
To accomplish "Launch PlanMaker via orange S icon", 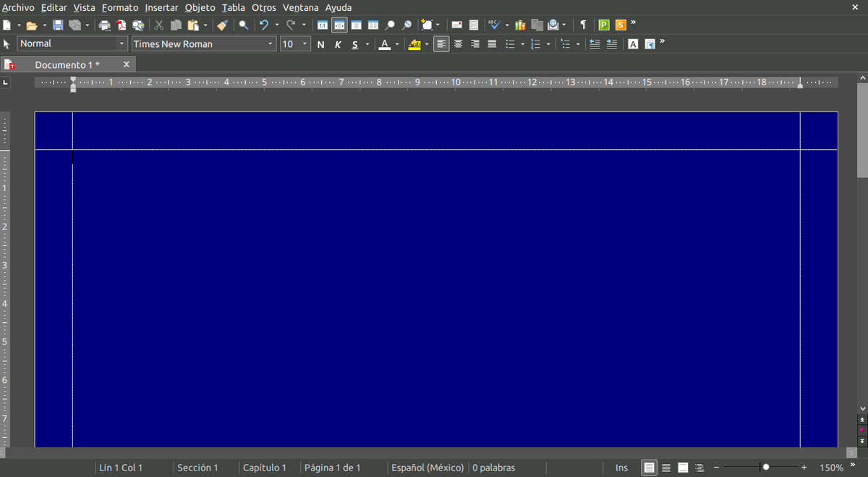I will (621, 25).
